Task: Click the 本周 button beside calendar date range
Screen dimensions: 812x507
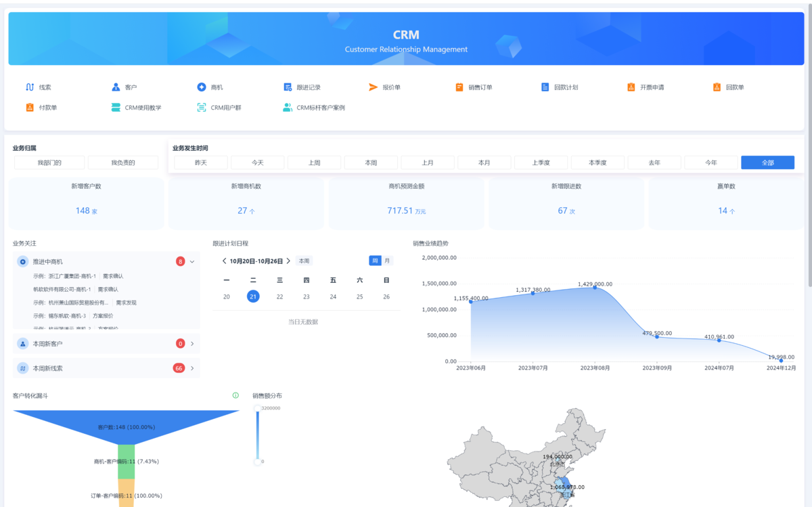Action: pyautogui.click(x=304, y=261)
